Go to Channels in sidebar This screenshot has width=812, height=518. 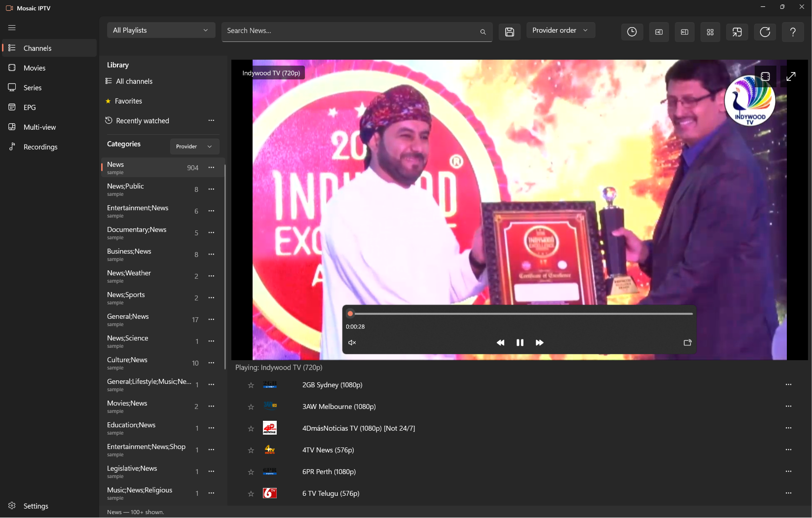(x=49, y=48)
